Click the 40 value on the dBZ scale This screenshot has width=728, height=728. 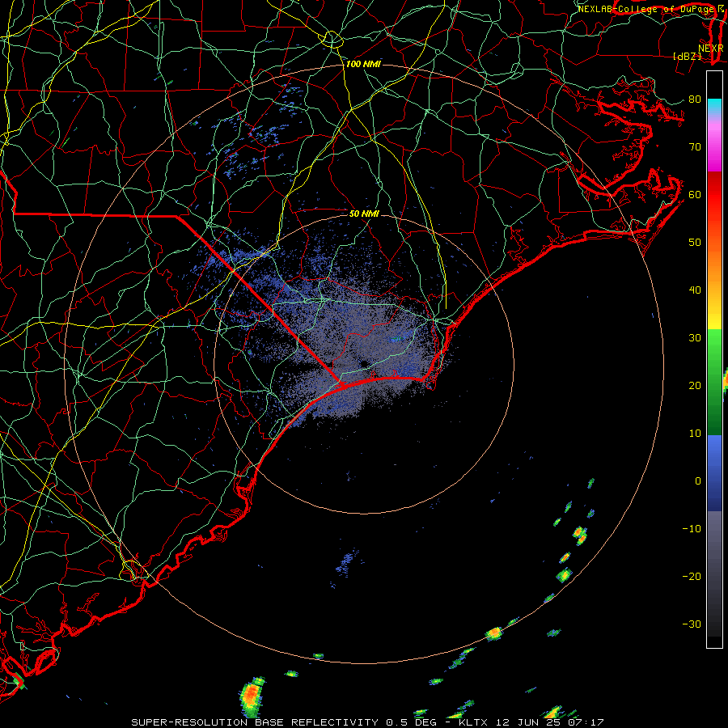695,290
